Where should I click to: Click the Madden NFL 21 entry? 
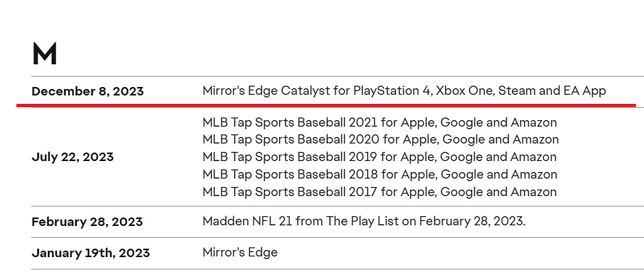tap(364, 221)
